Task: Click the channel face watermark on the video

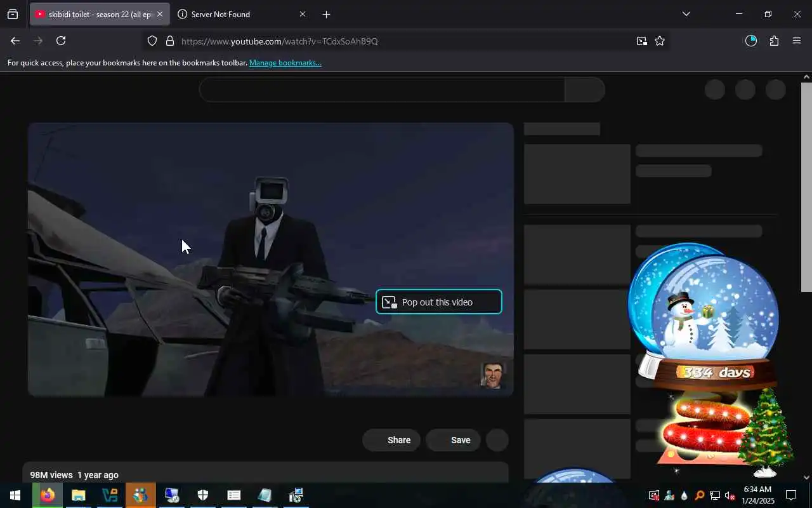Action: 493,375
